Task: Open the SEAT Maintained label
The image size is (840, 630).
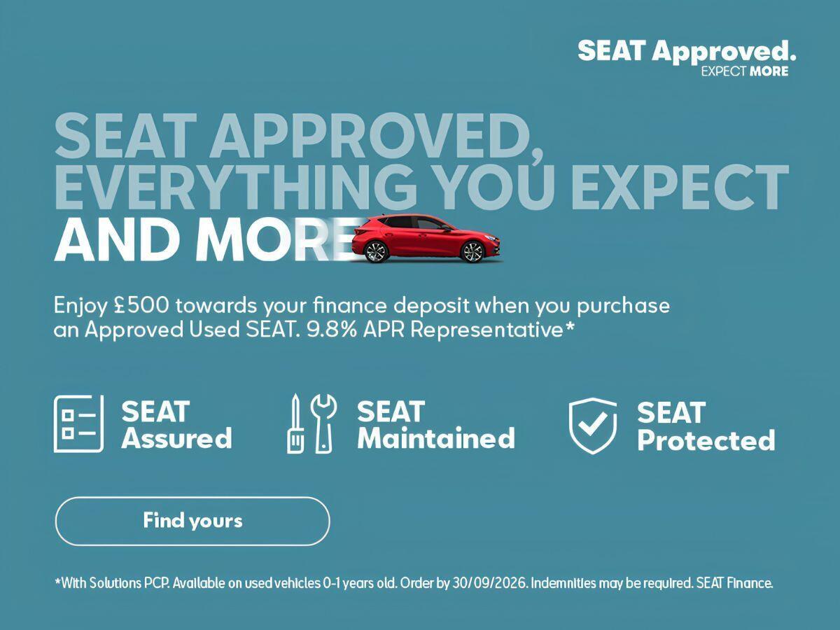Action: [436, 424]
